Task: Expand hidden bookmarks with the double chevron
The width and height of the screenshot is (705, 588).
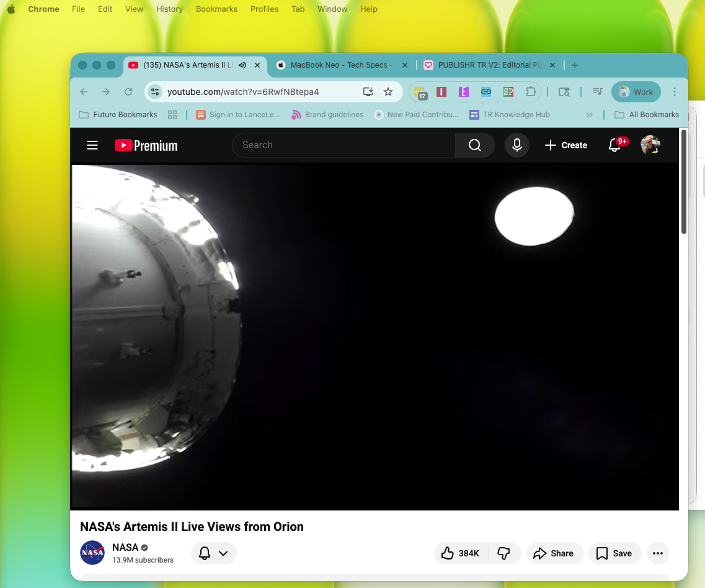Action: [589, 114]
